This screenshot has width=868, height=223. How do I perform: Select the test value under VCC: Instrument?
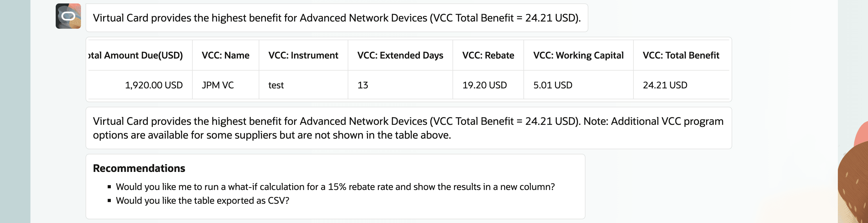click(275, 85)
